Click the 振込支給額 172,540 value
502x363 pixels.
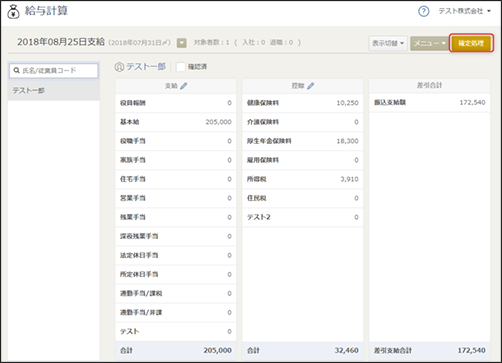[472, 103]
